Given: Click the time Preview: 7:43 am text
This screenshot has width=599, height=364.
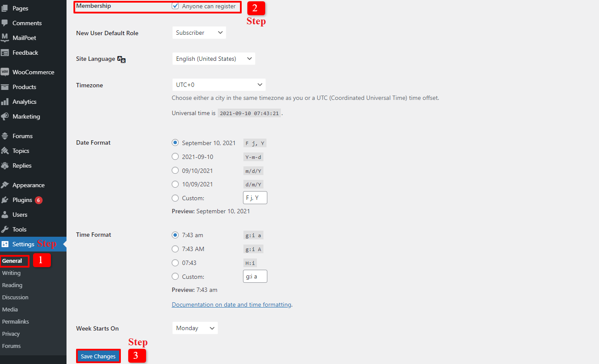Looking at the screenshot, I should [x=194, y=290].
